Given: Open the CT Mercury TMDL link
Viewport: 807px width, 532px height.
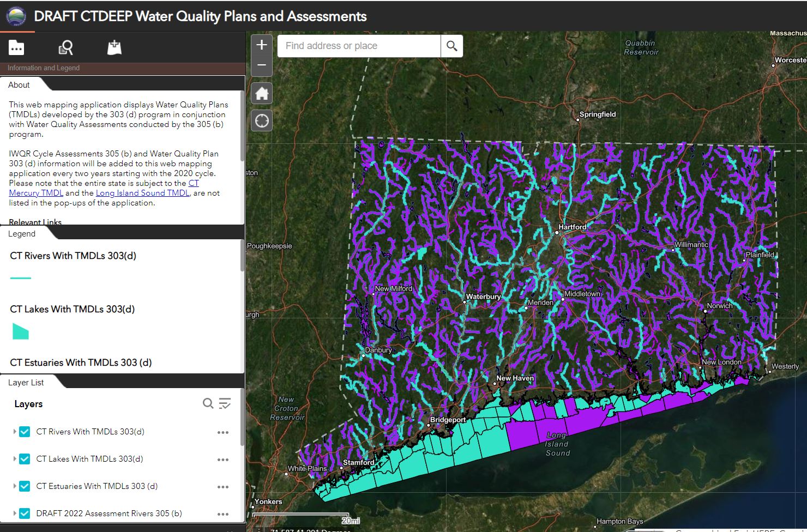Looking at the screenshot, I should [35, 192].
